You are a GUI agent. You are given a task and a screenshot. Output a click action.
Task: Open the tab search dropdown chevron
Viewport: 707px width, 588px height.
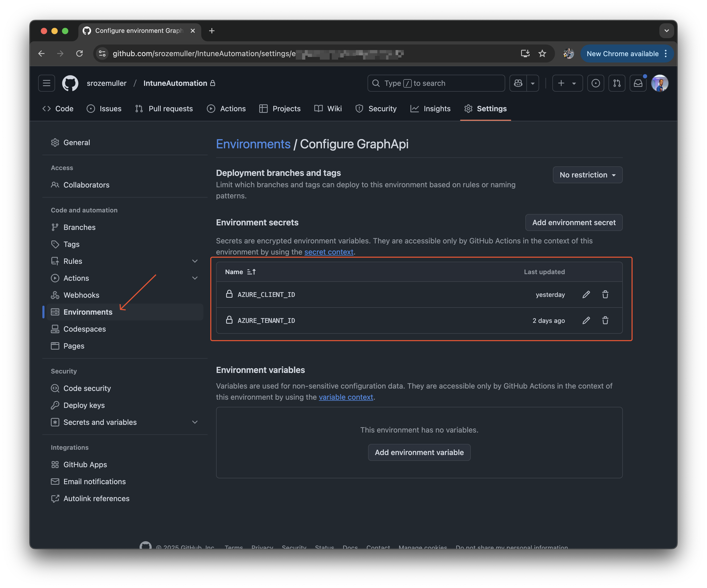666,31
